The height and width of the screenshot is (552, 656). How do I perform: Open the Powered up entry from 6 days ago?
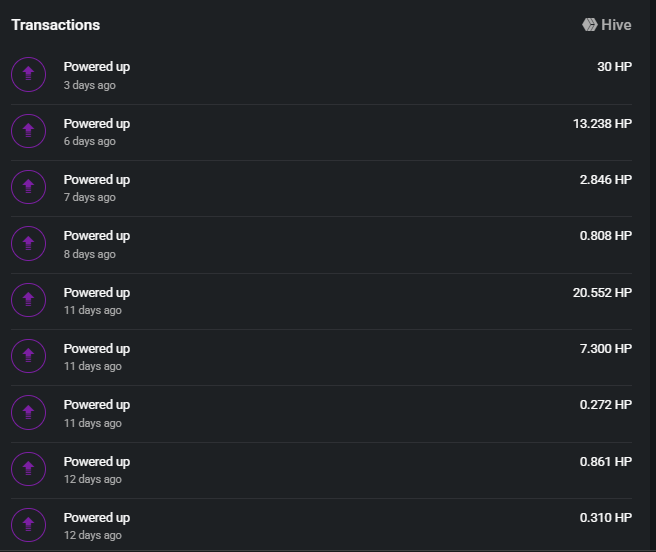(x=321, y=132)
